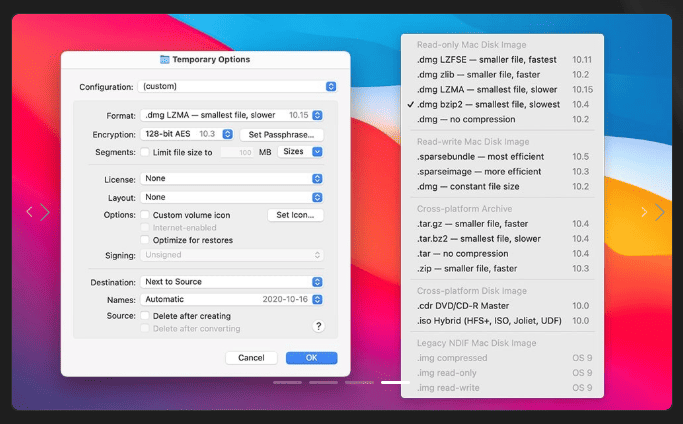The height and width of the screenshot is (424, 683).
Task: Select .zip smaller file, faster
Action: [x=502, y=268]
